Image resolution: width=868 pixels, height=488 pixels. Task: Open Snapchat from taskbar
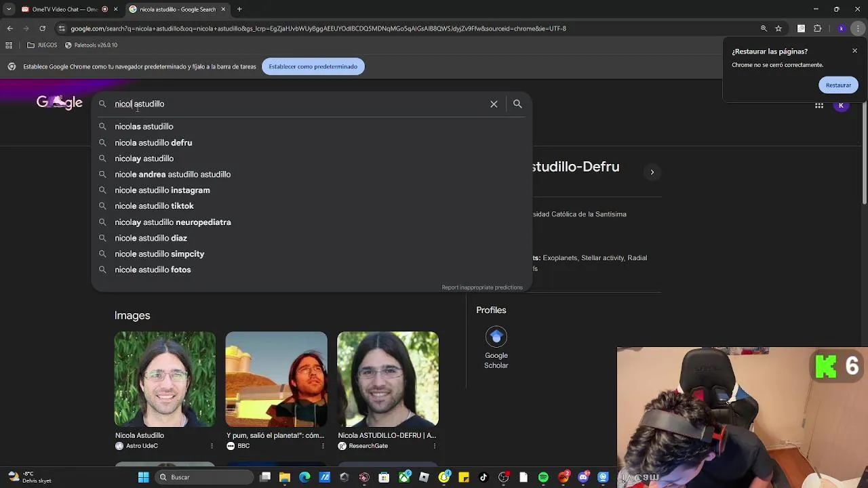point(444,477)
